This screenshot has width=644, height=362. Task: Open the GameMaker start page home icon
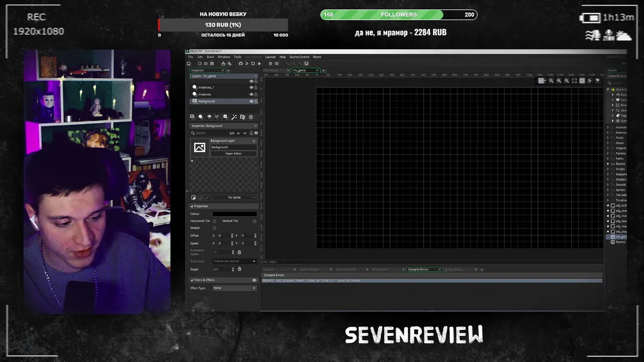point(189,64)
